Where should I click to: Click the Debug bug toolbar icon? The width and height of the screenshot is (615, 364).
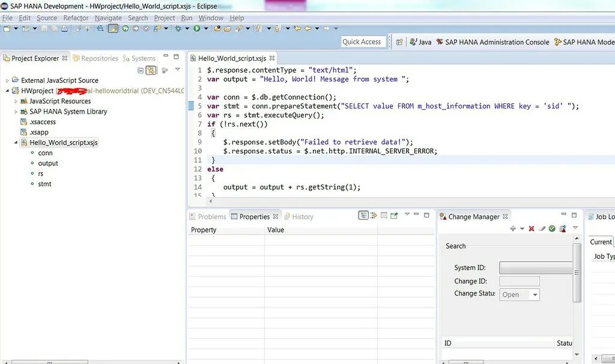click(178, 29)
